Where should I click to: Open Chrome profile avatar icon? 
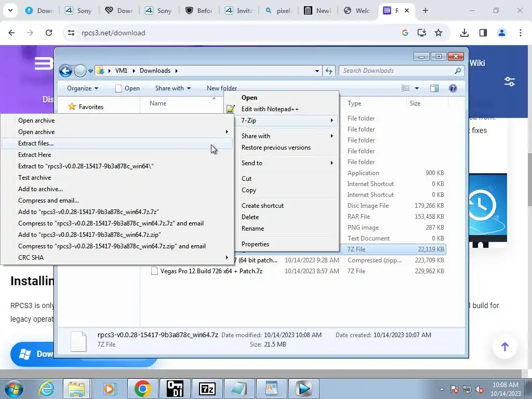pos(501,33)
